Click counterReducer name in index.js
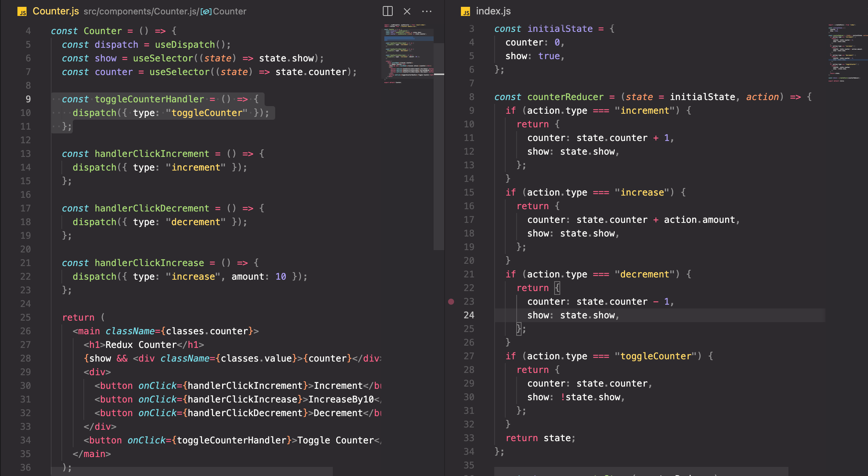 click(565, 97)
